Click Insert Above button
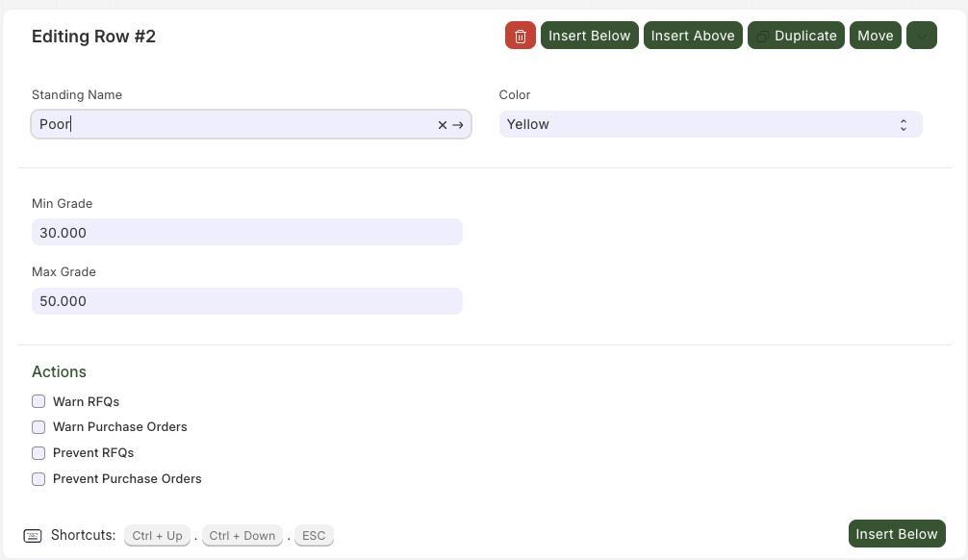The image size is (968, 560). (693, 36)
